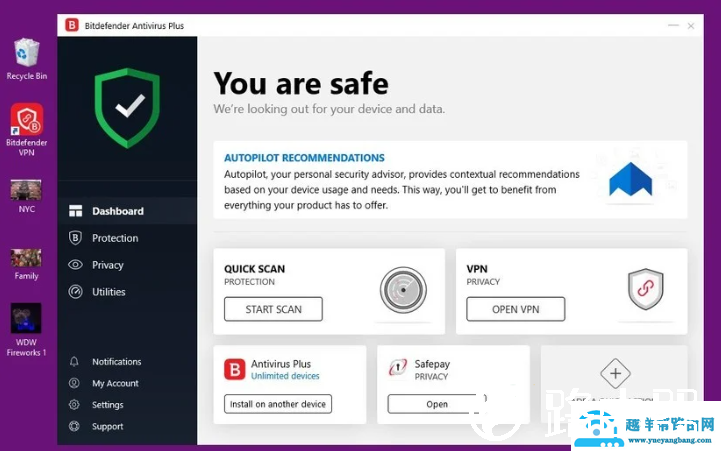Viewport: 721px width, 451px height.
Task: Open Support from the sidebar
Action: [x=108, y=426]
